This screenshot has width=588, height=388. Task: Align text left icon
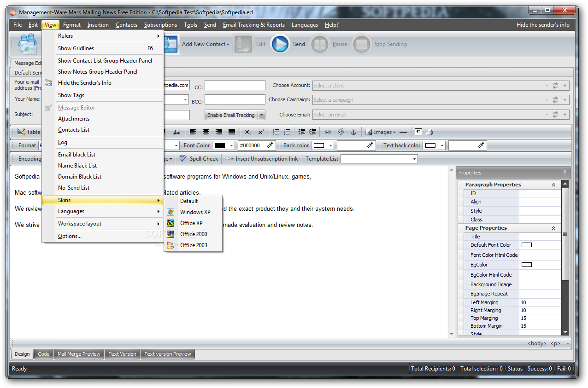[193, 132]
